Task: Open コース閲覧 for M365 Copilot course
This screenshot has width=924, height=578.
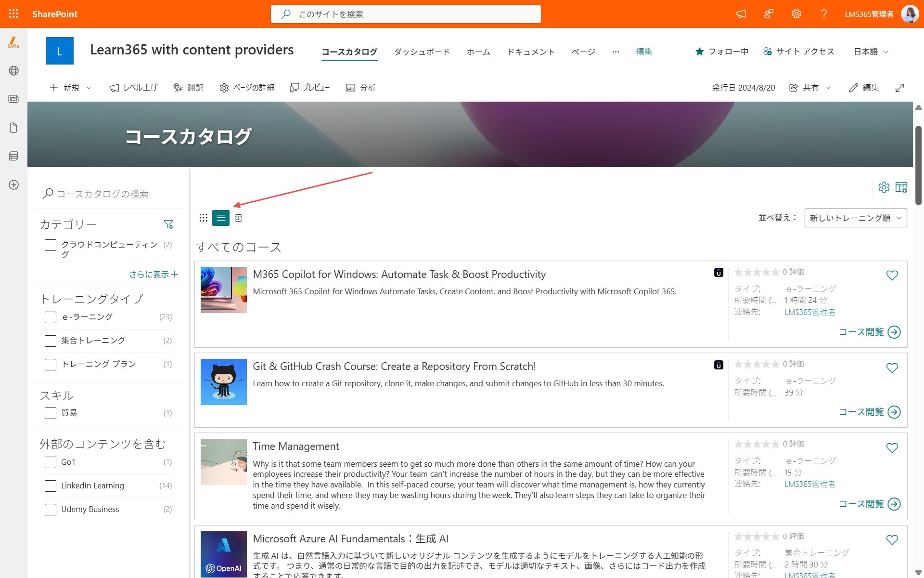Action: (x=870, y=332)
